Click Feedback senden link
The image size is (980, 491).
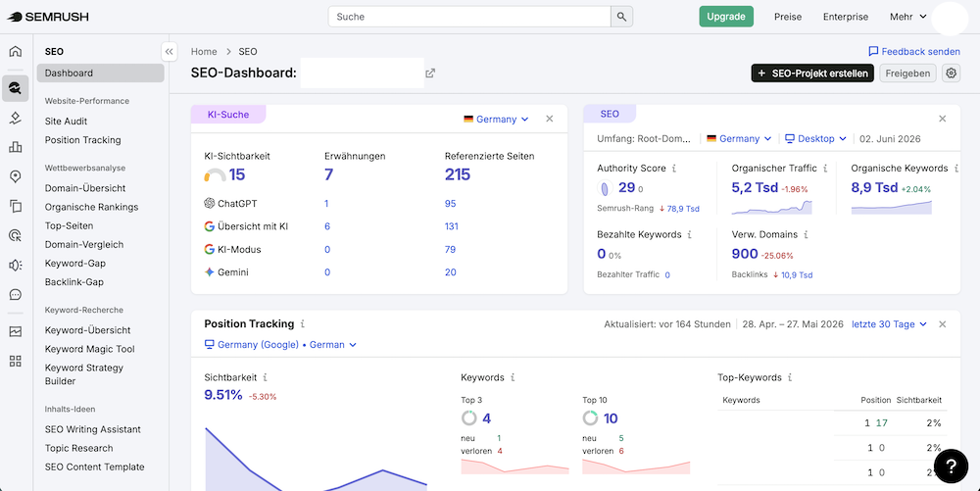[x=914, y=51]
